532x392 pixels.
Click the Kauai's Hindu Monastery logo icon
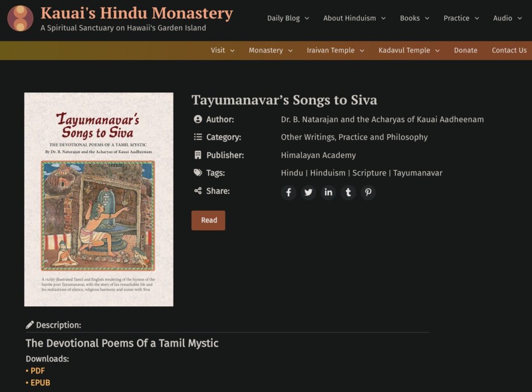pyautogui.click(x=20, y=18)
